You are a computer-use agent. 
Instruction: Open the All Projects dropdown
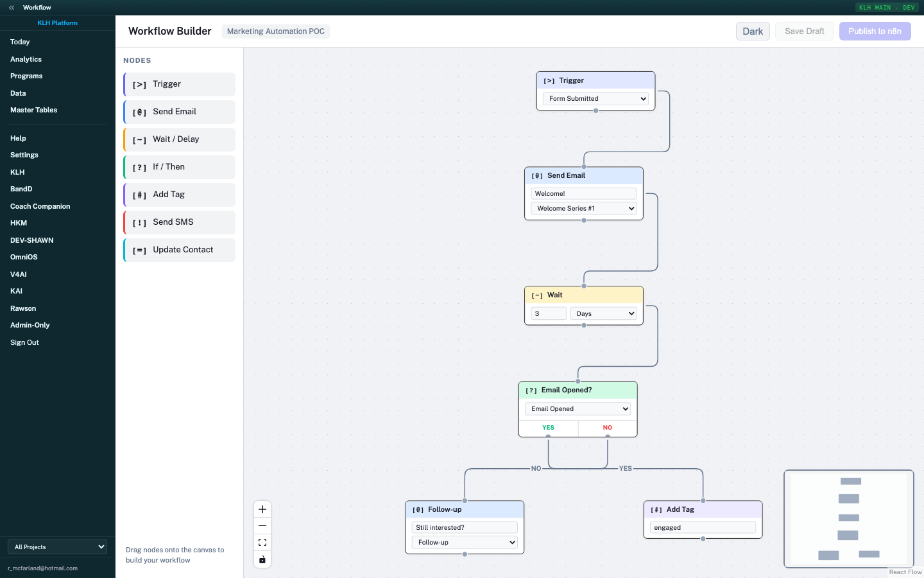(57, 547)
